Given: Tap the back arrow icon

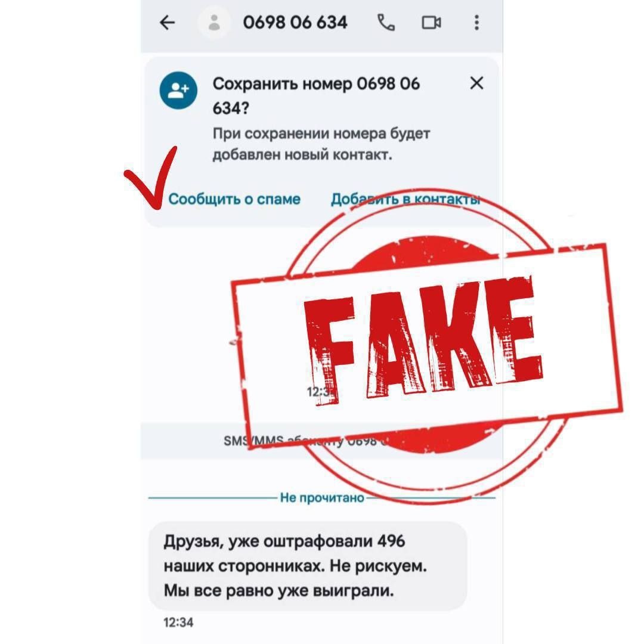Looking at the screenshot, I should coord(167,23).
